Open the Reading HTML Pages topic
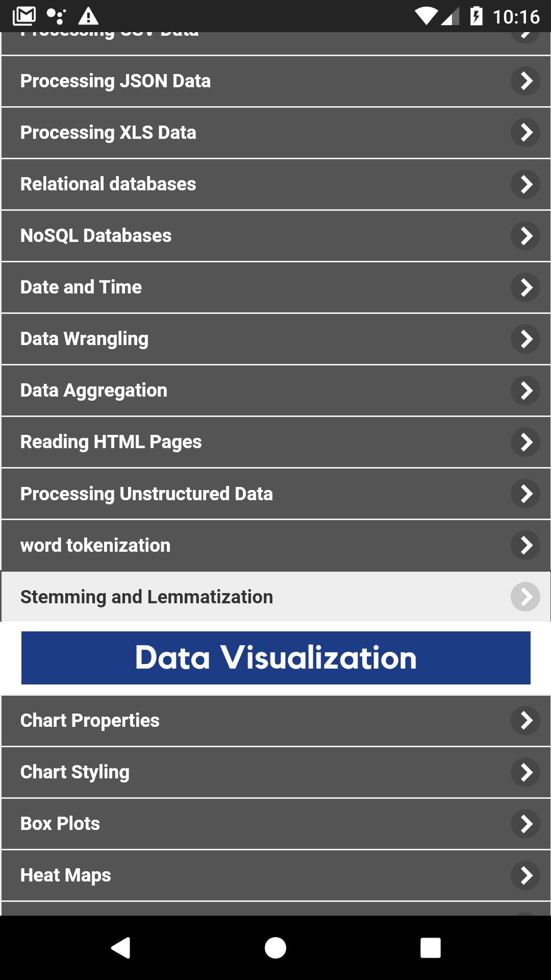This screenshot has width=551, height=980. coord(275,442)
